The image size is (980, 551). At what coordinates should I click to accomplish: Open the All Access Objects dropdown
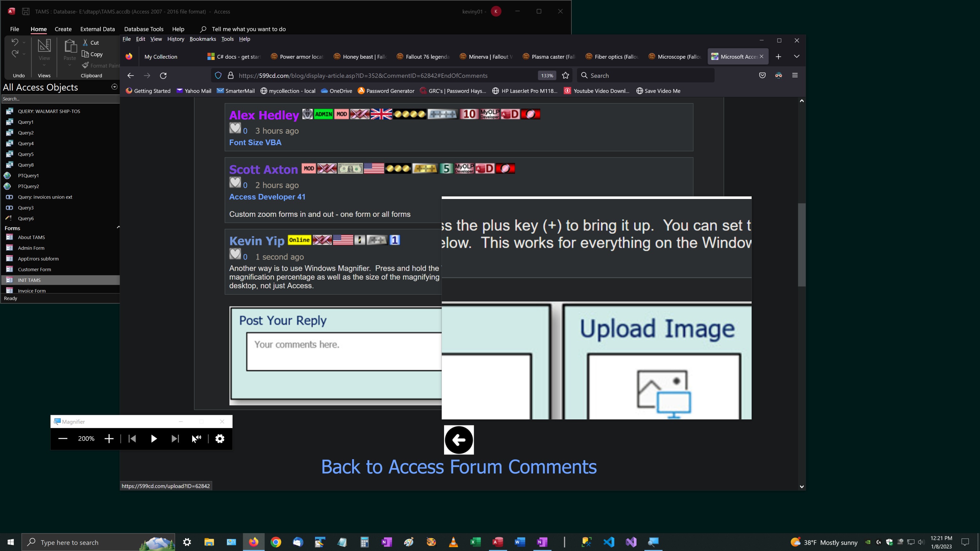[x=114, y=87]
